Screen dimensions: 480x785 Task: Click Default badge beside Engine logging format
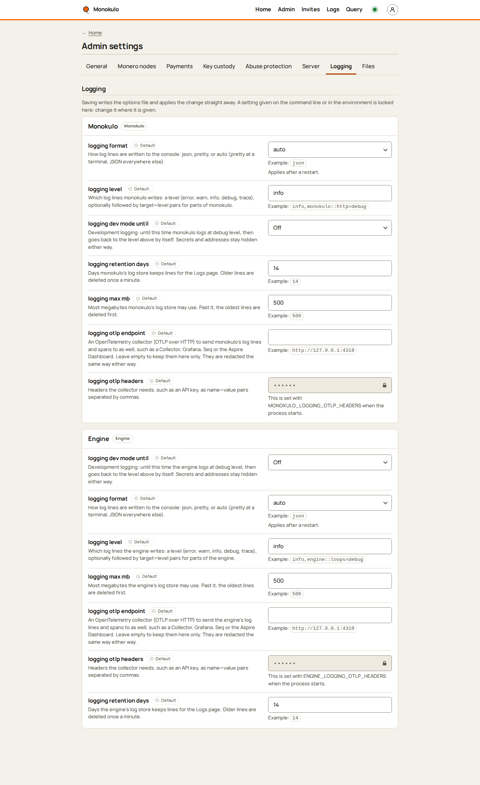pyautogui.click(x=145, y=499)
